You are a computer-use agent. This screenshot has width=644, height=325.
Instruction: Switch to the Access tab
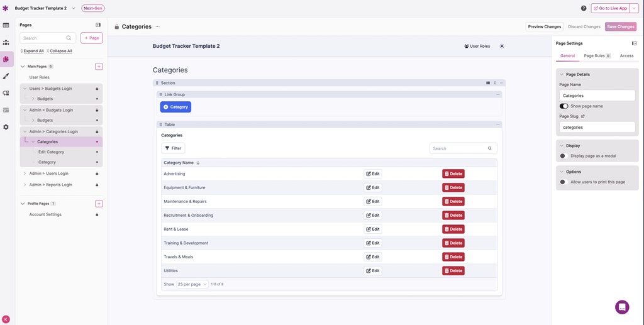click(x=626, y=56)
